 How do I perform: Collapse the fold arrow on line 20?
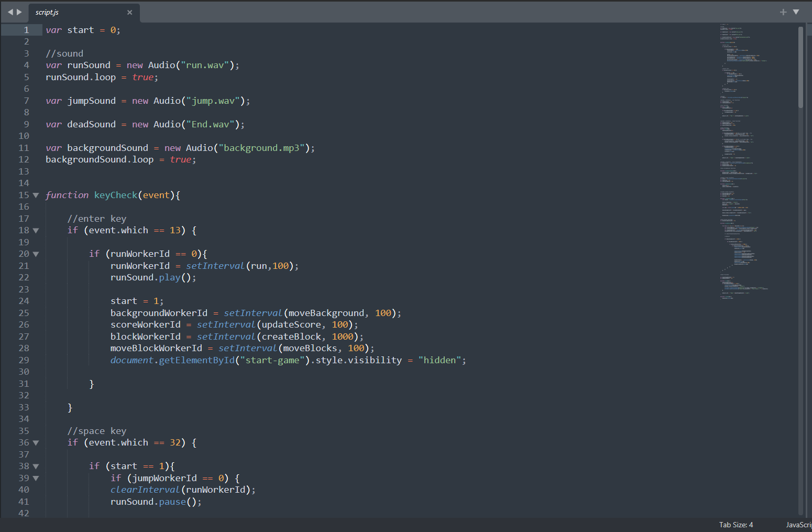[36, 254]
